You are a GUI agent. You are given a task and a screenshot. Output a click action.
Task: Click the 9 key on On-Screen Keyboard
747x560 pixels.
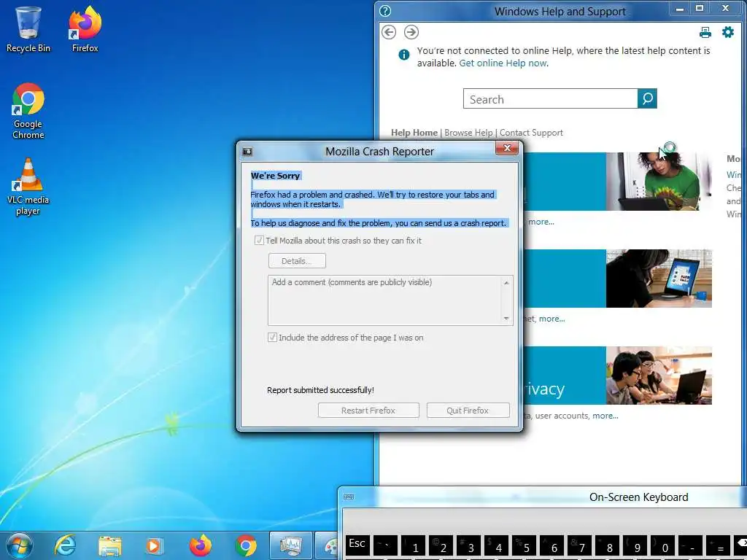[634, 545]
